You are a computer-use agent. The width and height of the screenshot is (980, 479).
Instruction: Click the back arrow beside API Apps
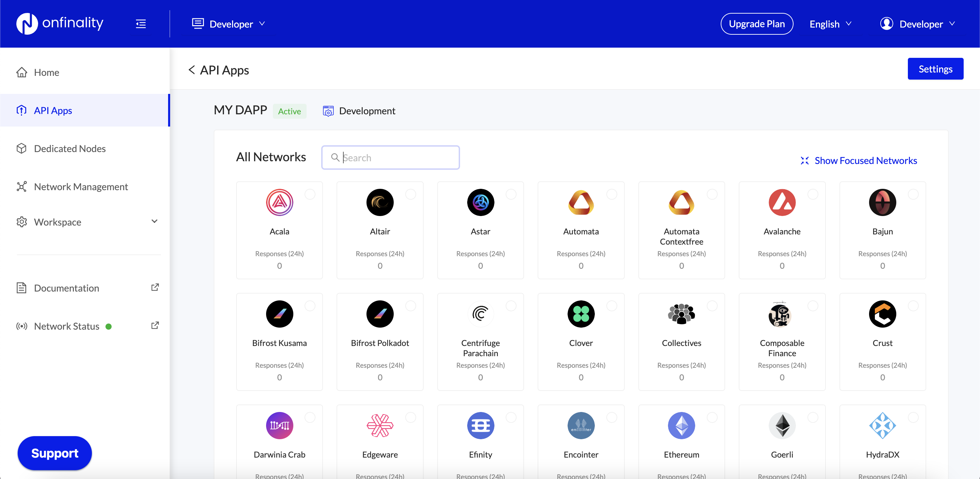pyautogui.click(x=192, y=70)
